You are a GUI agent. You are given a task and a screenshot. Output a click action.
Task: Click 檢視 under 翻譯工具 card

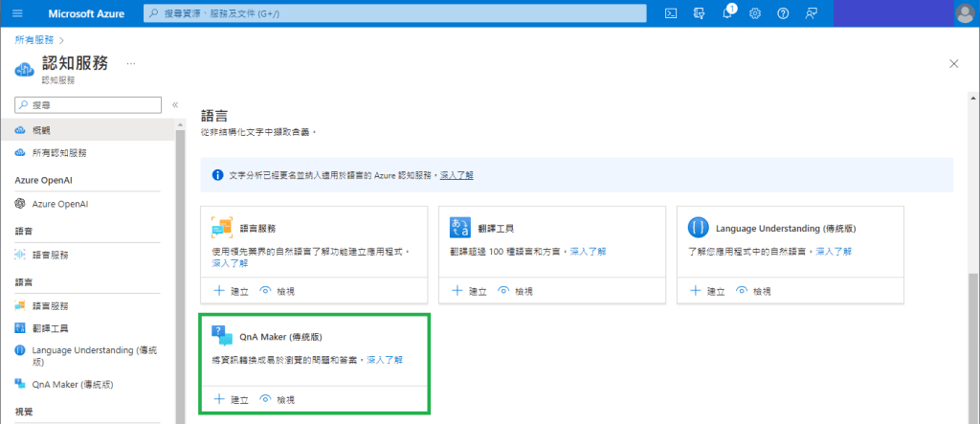coord(514,290)
